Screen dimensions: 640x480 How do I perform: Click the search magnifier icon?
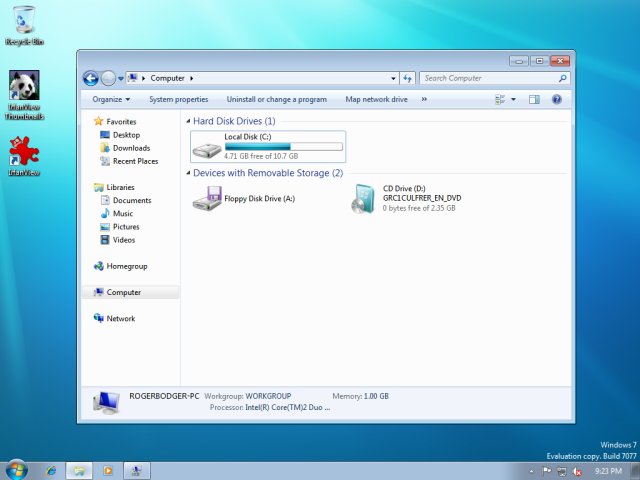tap(562, 78)
